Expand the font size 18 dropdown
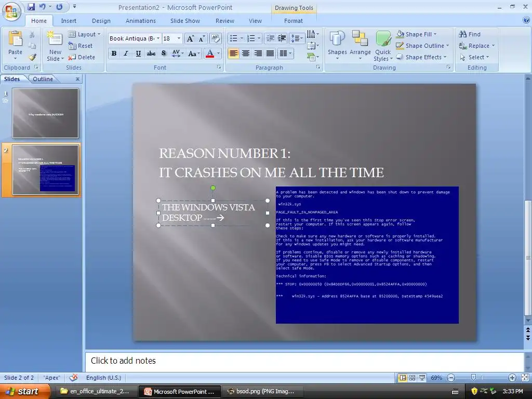532x399 pixels. [179, 38]
